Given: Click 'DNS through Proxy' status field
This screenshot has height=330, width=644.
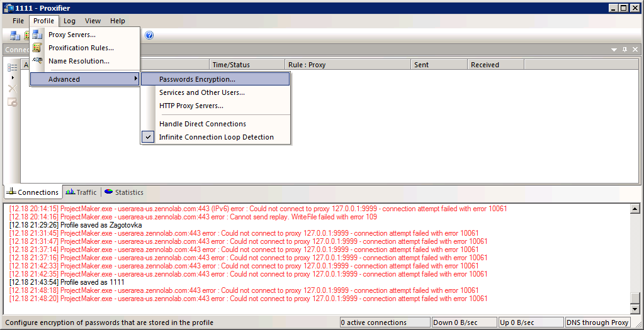Looking at the screenshot, I should tap(597, 322).
